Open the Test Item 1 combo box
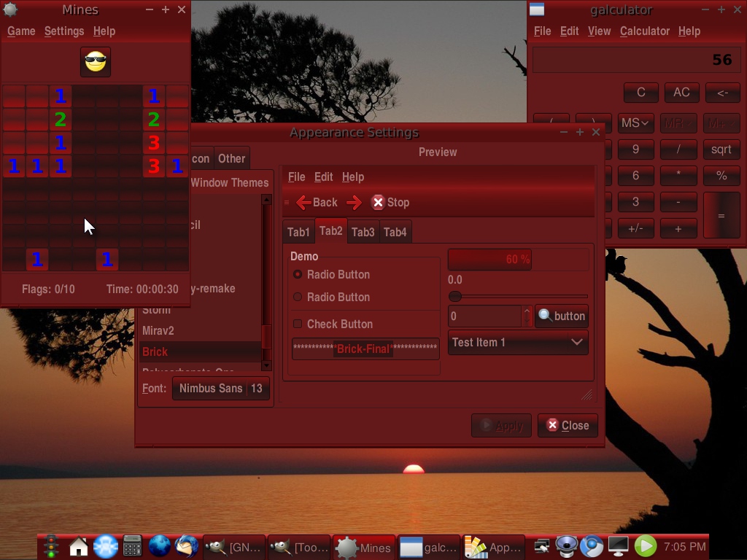The height and width of the screenshot is (560, 747). [x=518, y=343]
